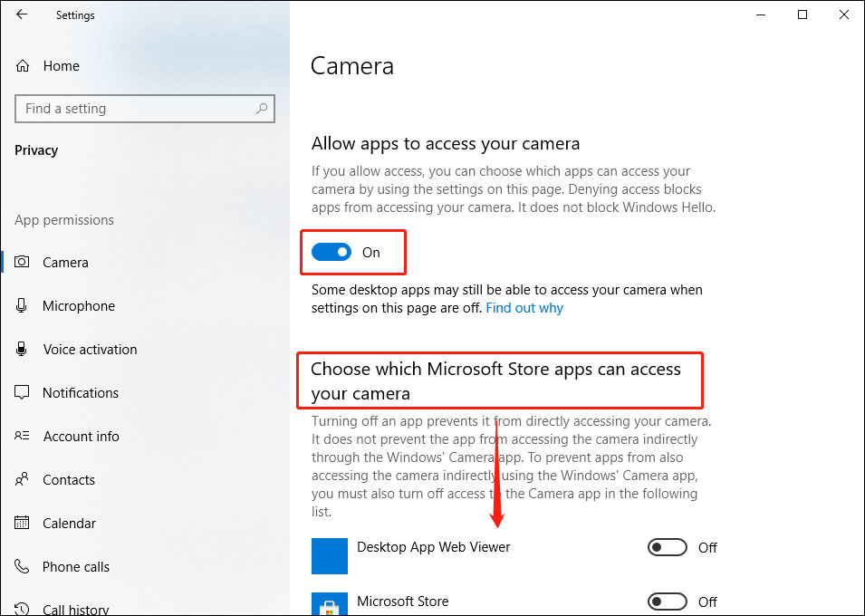This screenshot has width=865, height=616.
Task: Select the Calendar permission icon
Action: click(20, 523)
